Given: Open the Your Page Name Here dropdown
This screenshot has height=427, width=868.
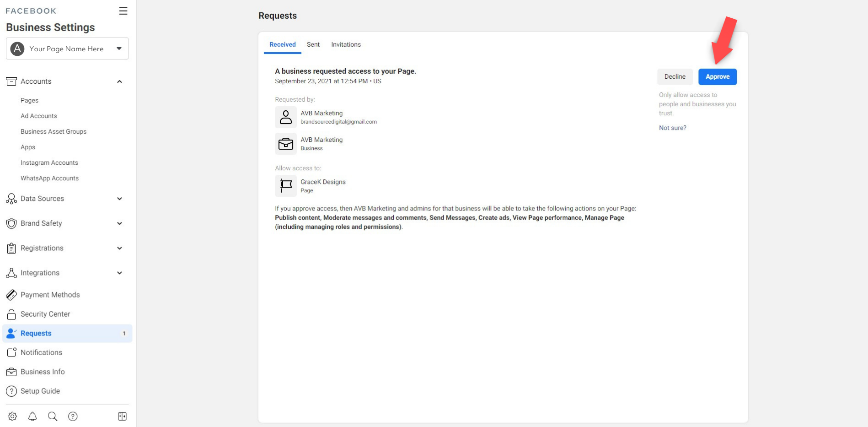Looking at the screenshot, I should pyautogui.click(x=67, y=49).
